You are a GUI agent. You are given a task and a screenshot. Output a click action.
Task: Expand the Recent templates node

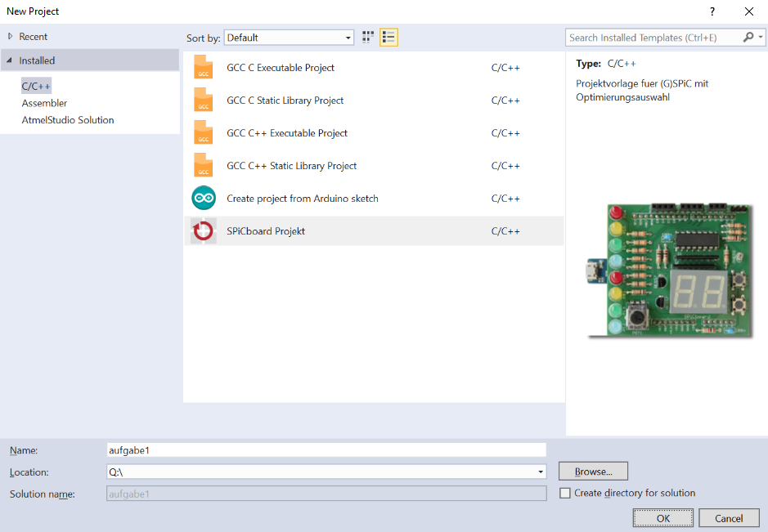11,37
